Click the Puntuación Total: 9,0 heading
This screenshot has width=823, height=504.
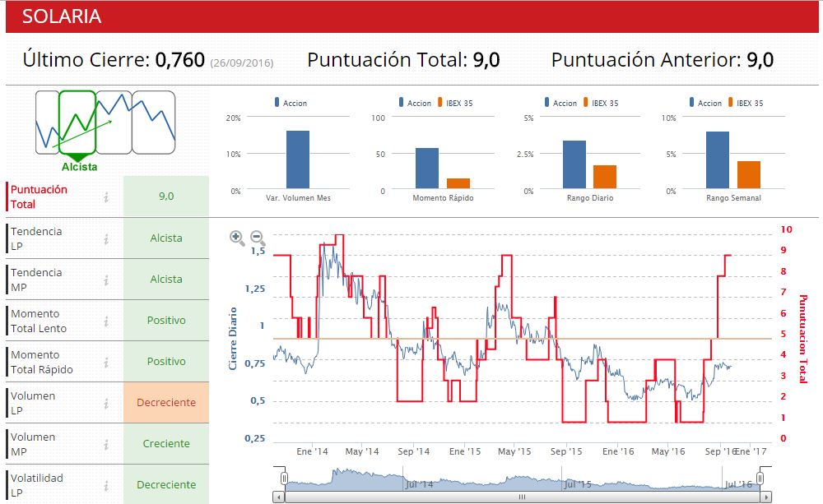tap(403, 60)
